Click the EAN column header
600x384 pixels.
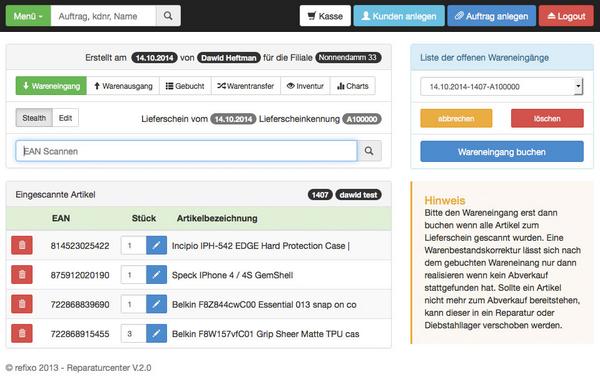point(61,218)
